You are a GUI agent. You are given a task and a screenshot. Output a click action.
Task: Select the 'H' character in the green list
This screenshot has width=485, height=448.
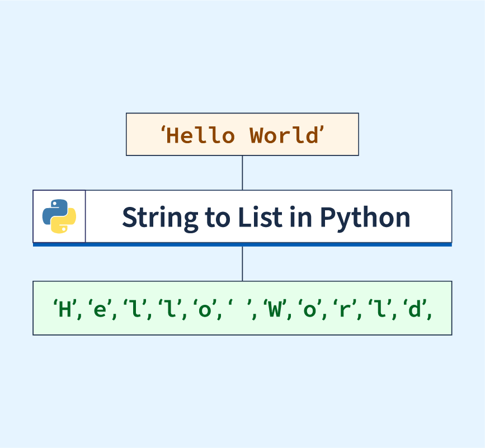point(65,309)
